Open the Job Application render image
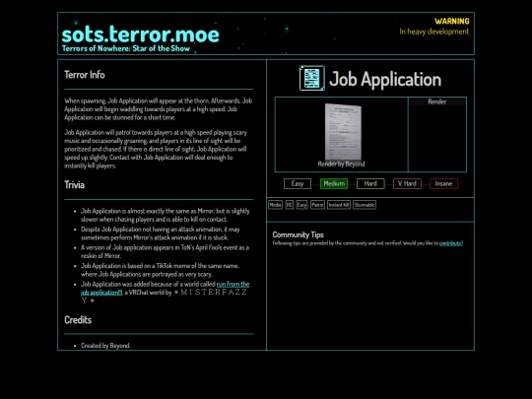 (343, 132)
